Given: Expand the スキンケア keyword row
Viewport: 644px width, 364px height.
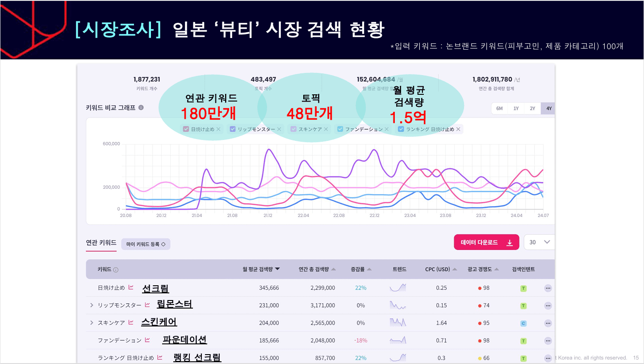Looking at the screenshot, I should (x=92, y=323).
